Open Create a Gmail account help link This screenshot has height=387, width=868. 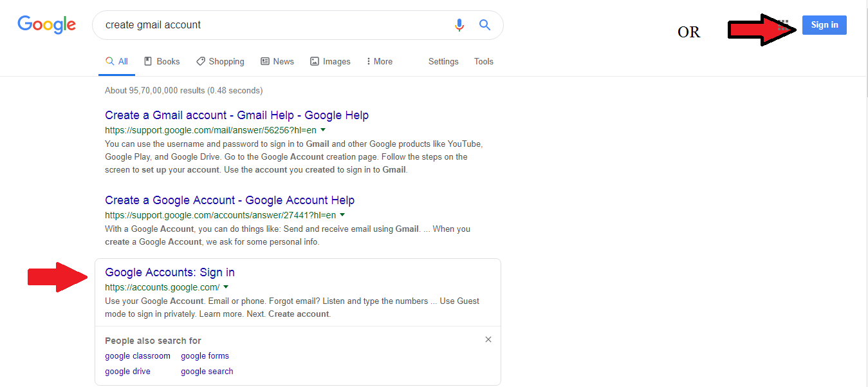click(237, 115)
